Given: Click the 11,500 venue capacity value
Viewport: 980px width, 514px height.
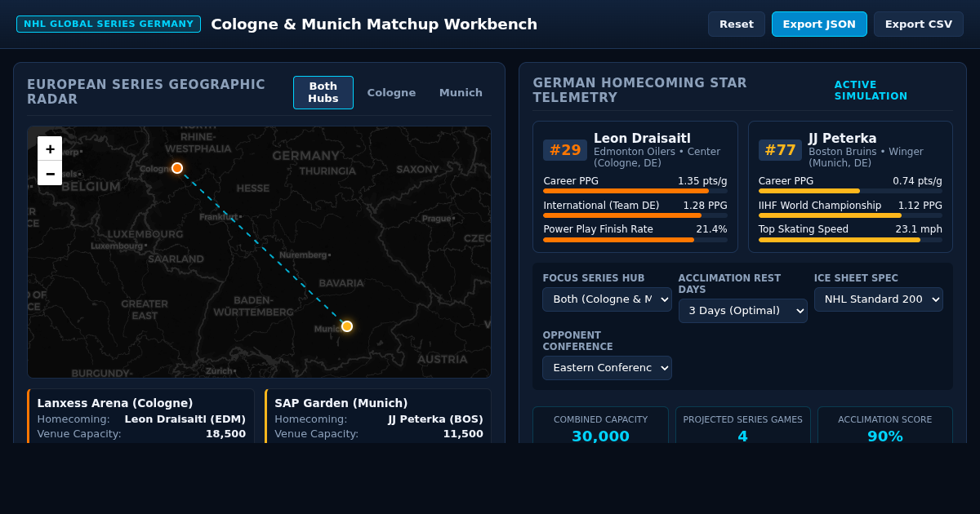Looking at the screenshot, I should (463, 434).
